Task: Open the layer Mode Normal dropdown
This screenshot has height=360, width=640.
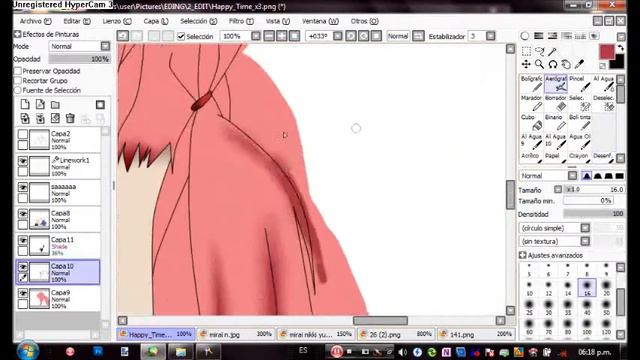Action: click(105, 46)
